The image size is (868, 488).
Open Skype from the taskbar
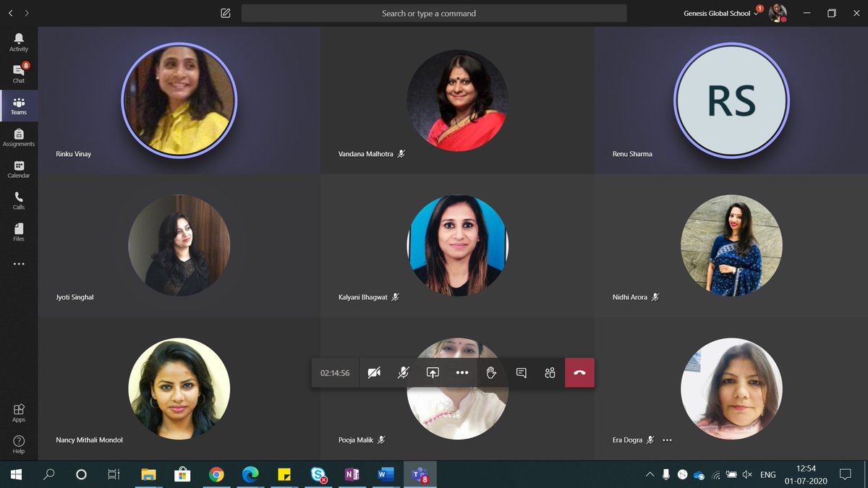pyautogui.click(x=318, y=474)
